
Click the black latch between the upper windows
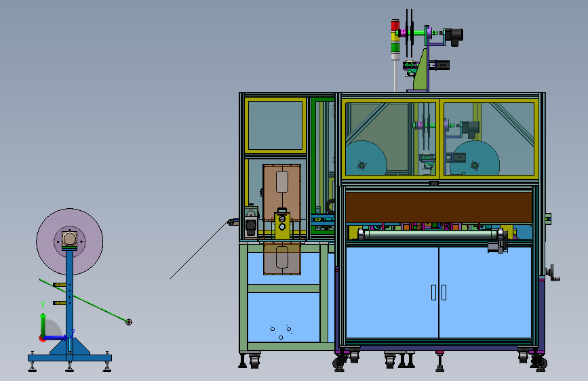click(x=434, y=183)
